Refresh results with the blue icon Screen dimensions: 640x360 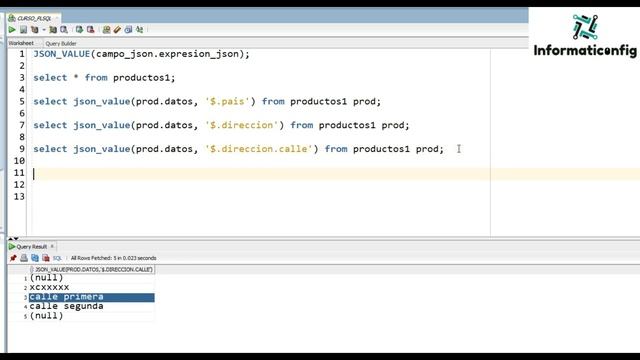pos(35,258)
